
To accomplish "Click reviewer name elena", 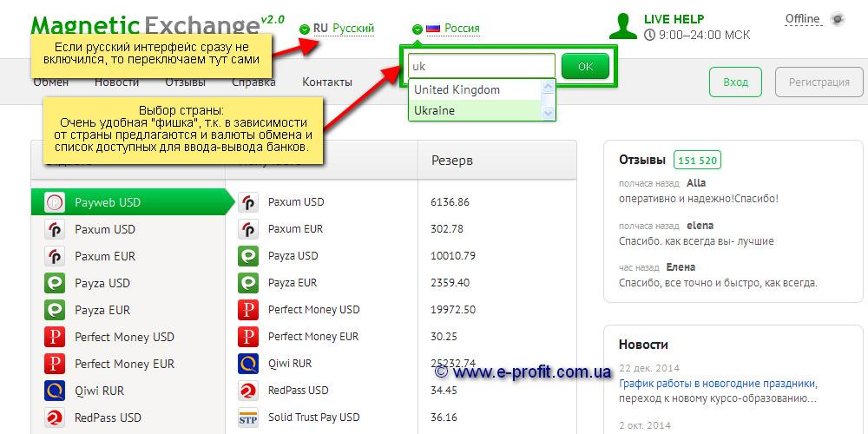I will [700, 226].
